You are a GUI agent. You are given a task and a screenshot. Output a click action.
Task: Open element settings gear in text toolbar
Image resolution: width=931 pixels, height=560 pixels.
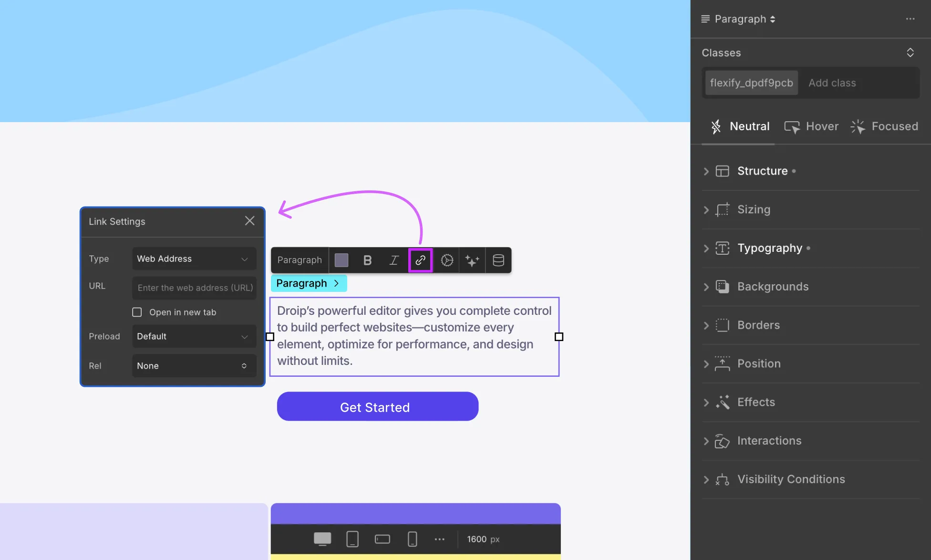(x=447, y=260)
